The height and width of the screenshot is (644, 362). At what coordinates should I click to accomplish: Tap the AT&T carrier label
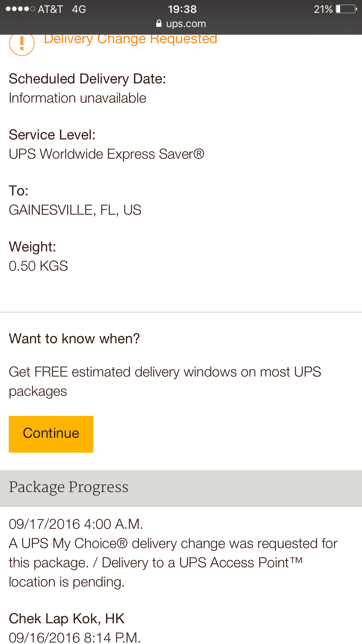pyautogui.click(x=50, y=9)
